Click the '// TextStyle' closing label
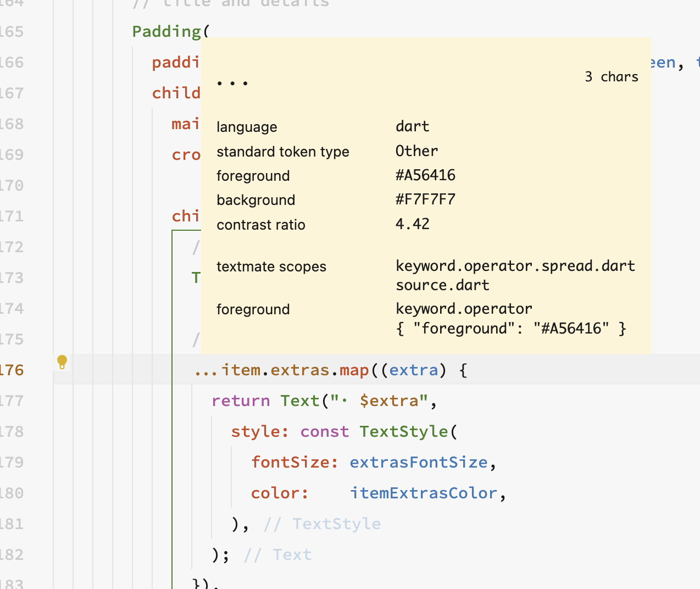Viewport: 700px width, 589px height. coord(322,524)
